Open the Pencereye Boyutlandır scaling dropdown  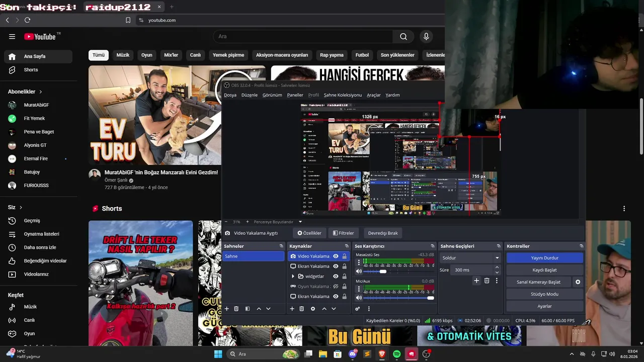(x=300, y=222)
